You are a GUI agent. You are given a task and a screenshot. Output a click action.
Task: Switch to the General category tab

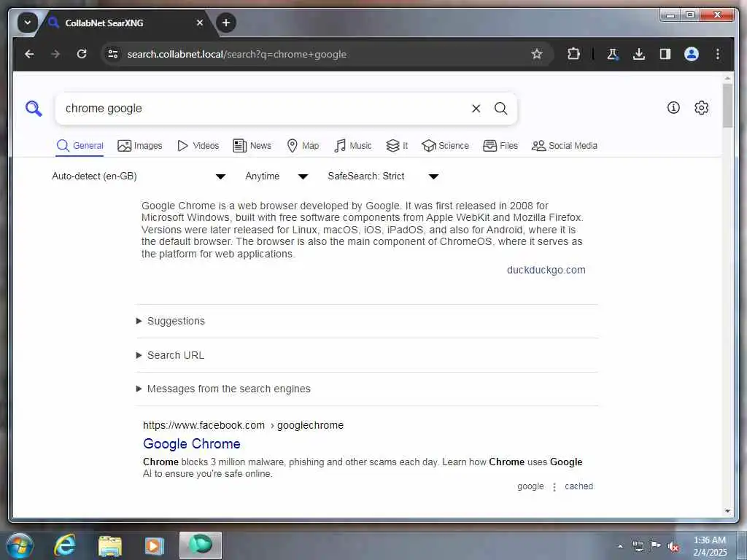pyautogui.click(x=80, y=146)
